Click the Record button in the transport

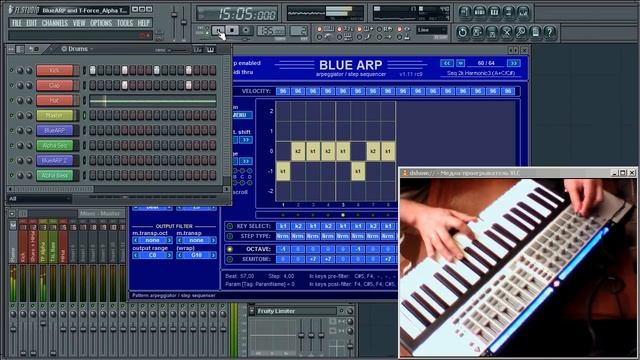pyautogui.click(x=246, y=30)
